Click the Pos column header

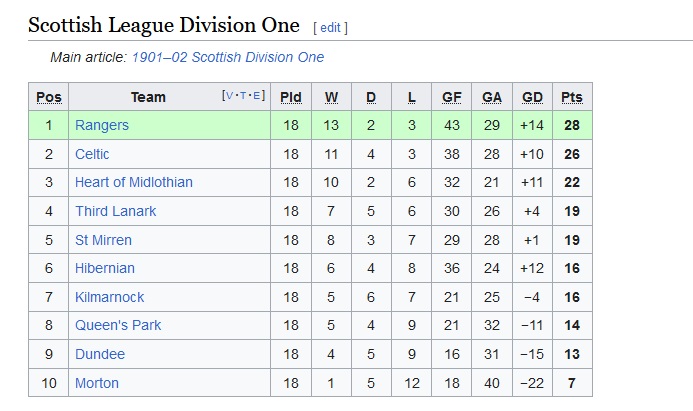click(x=49, y=97)
